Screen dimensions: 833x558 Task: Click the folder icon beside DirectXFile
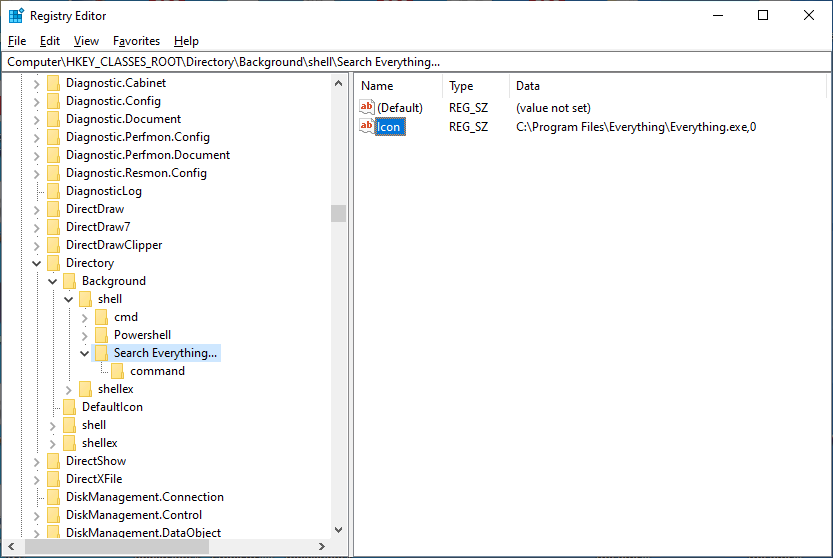click(x=53, y=479)
